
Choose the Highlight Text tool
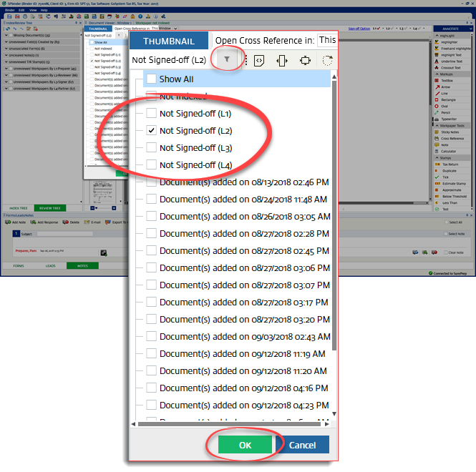(x=448, y=55)
